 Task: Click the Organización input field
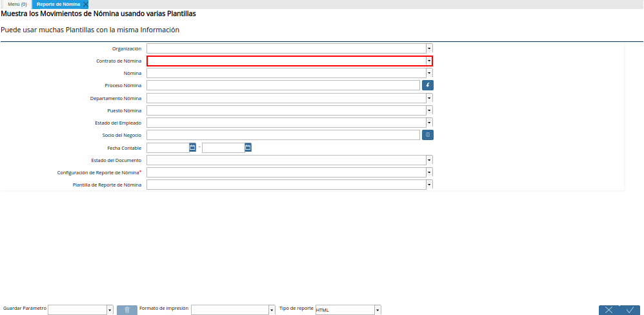287,48
